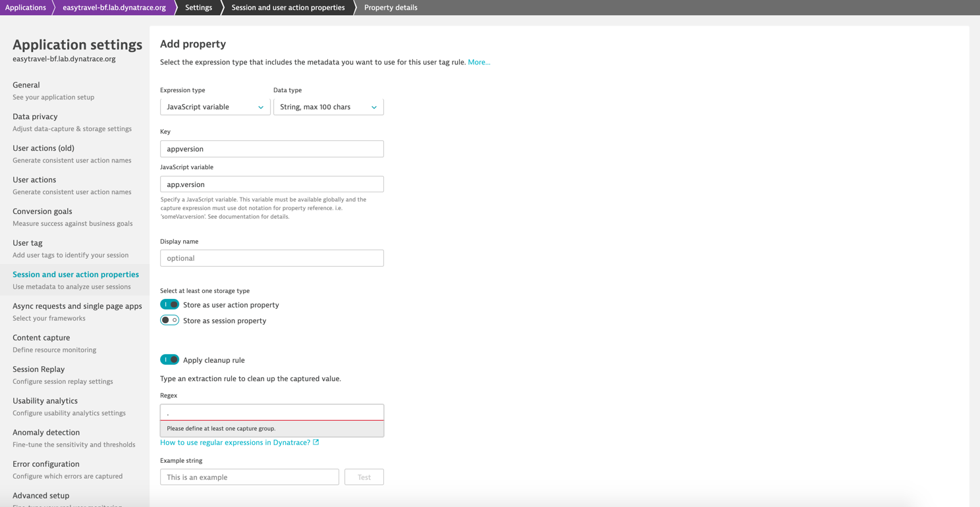Go to Applications breadcrumb
The height and width of the screenshot is (507, 980).
(26, 7)
